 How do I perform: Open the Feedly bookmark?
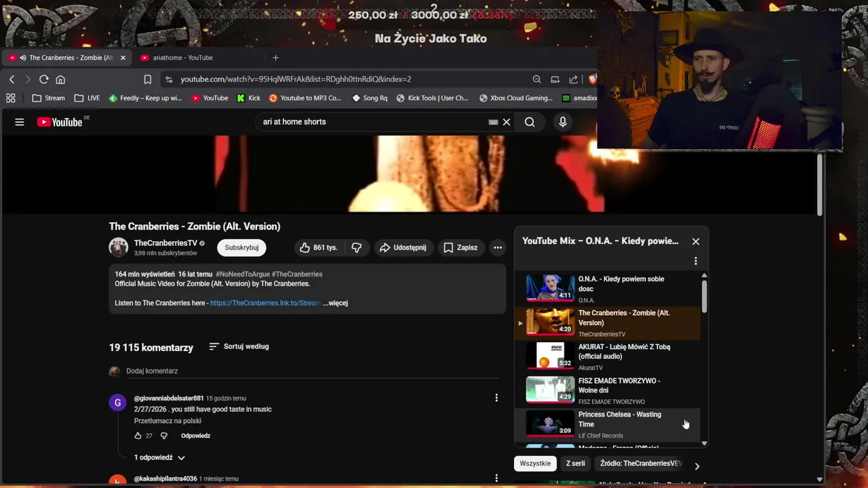pos(145,98)
